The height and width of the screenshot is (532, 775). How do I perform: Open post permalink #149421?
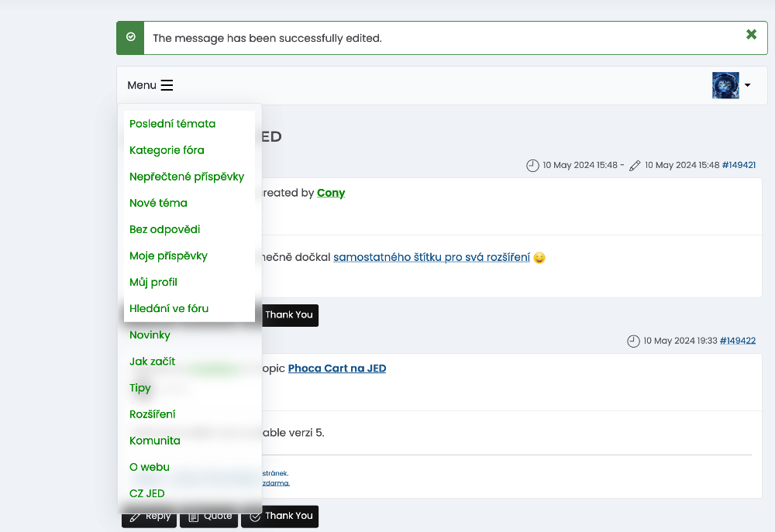[739, 165]
